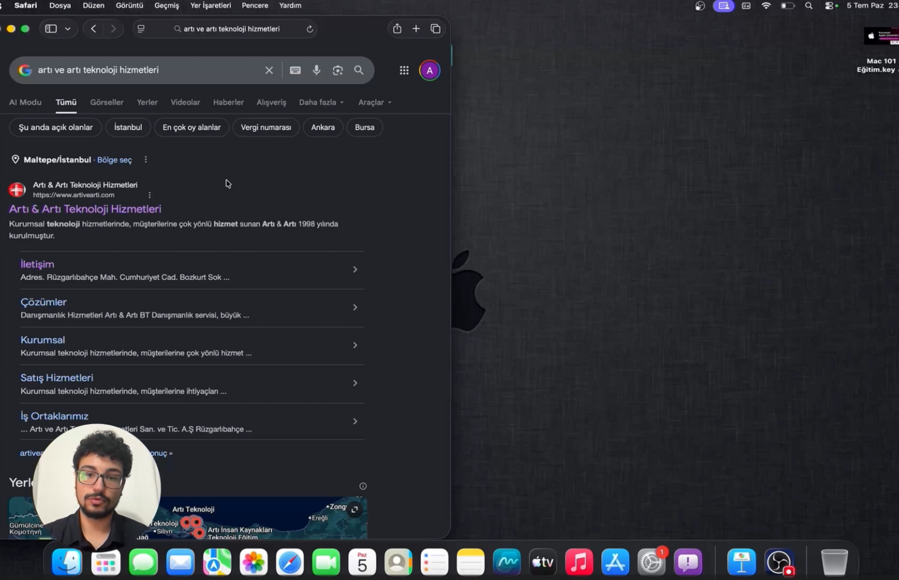
Task: Go forward to the next page
Action: coord(113,29)
